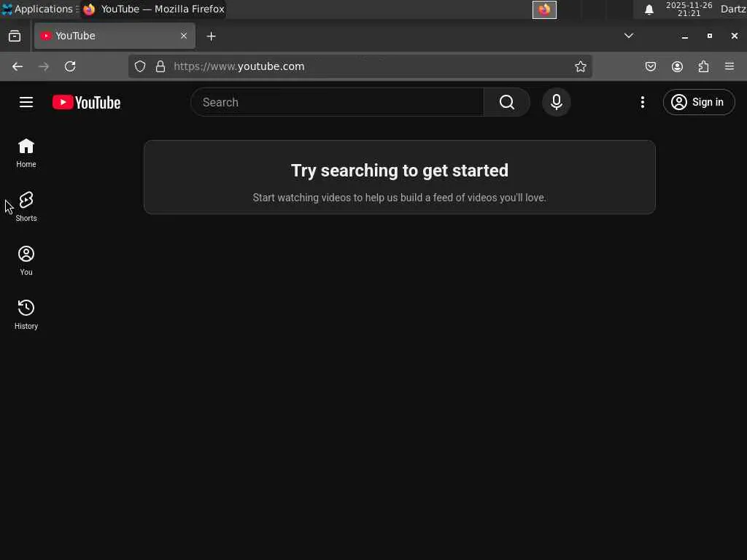Select the YouTube browser tab
The image size is (747, 560).
click(115, 36)
